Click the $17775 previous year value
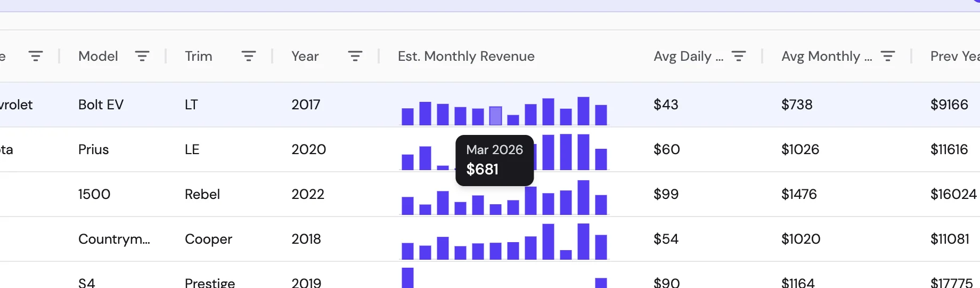980x288 pixels. coord(951,283)
